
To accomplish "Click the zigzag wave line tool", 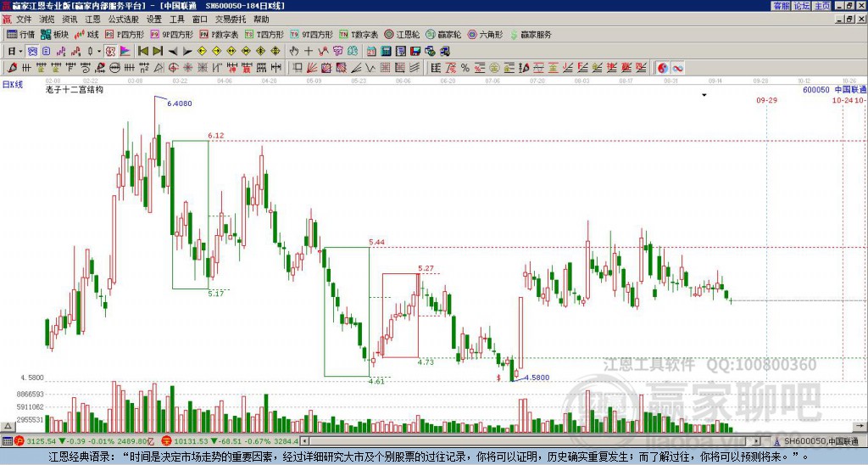I will click(x=370, y=68).
